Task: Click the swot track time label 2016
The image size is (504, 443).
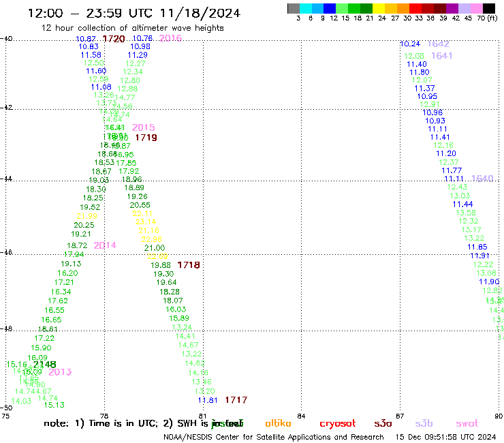Action: click(x=170, y=38)
